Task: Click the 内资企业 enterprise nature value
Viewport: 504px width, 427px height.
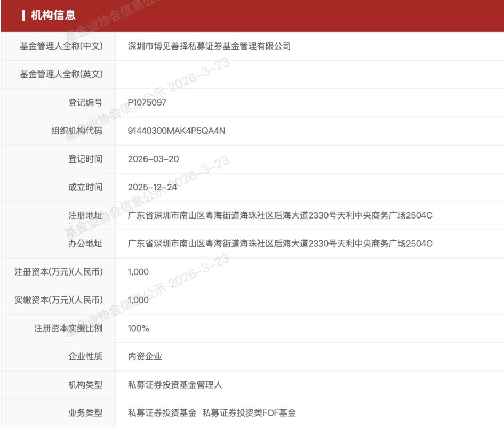Action: pos(145,357)
